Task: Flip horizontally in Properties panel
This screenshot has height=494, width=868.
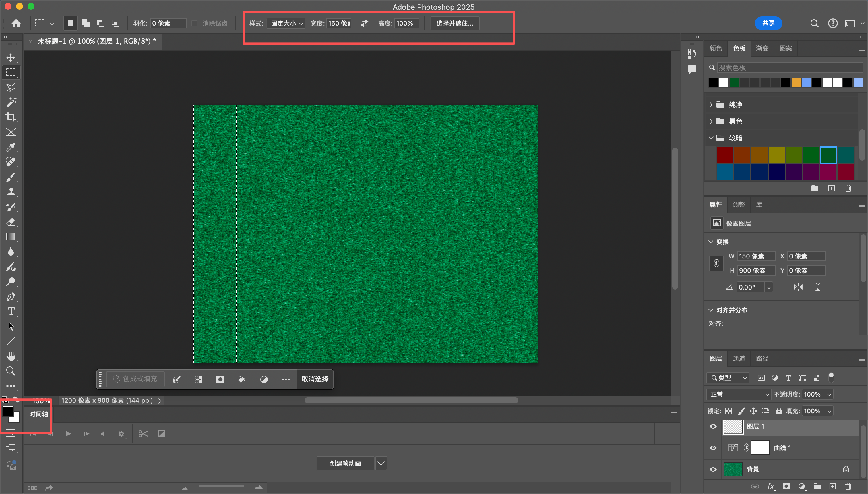Action: pos(798,287)
